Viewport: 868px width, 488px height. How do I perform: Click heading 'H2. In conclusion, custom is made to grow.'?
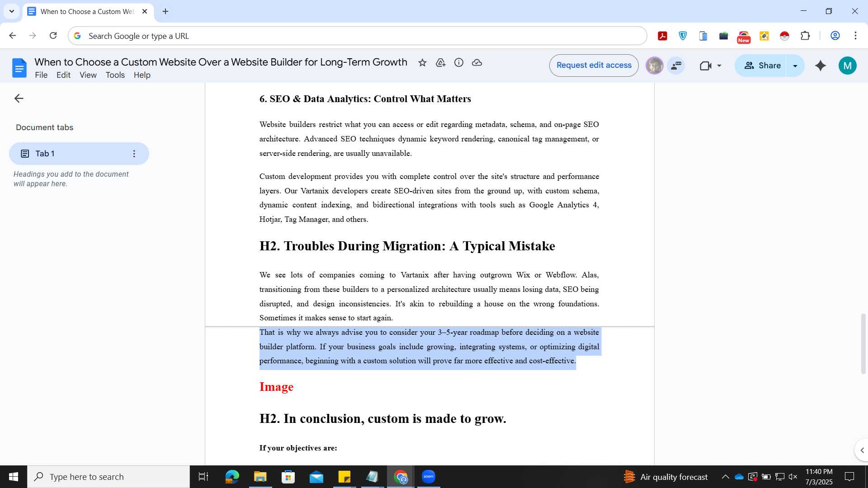382,418
